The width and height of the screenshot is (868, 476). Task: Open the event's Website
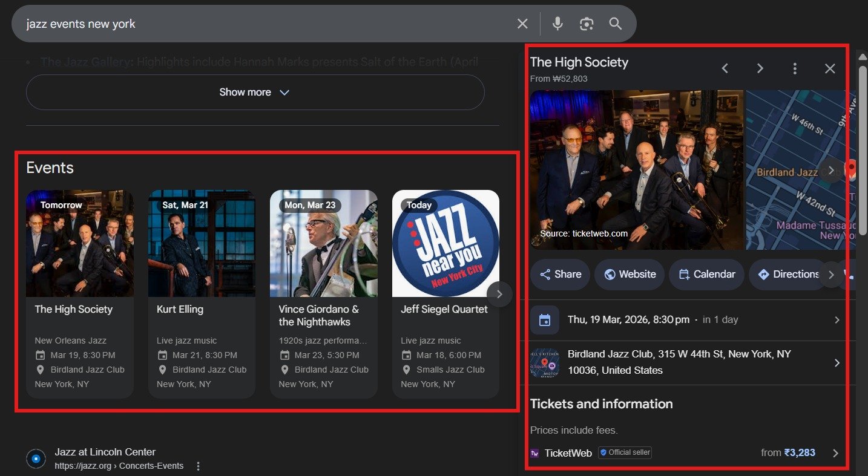pos(630,274)
